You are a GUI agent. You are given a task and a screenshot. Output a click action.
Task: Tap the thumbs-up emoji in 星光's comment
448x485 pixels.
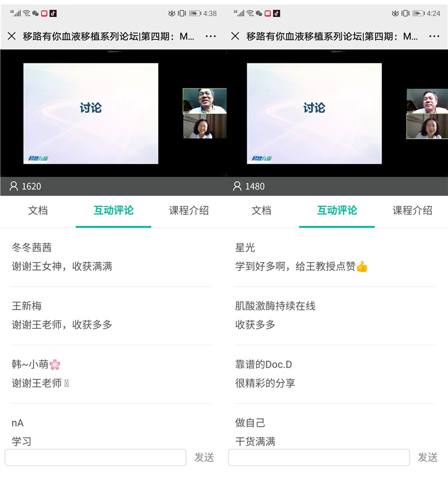tap(362, 266)
